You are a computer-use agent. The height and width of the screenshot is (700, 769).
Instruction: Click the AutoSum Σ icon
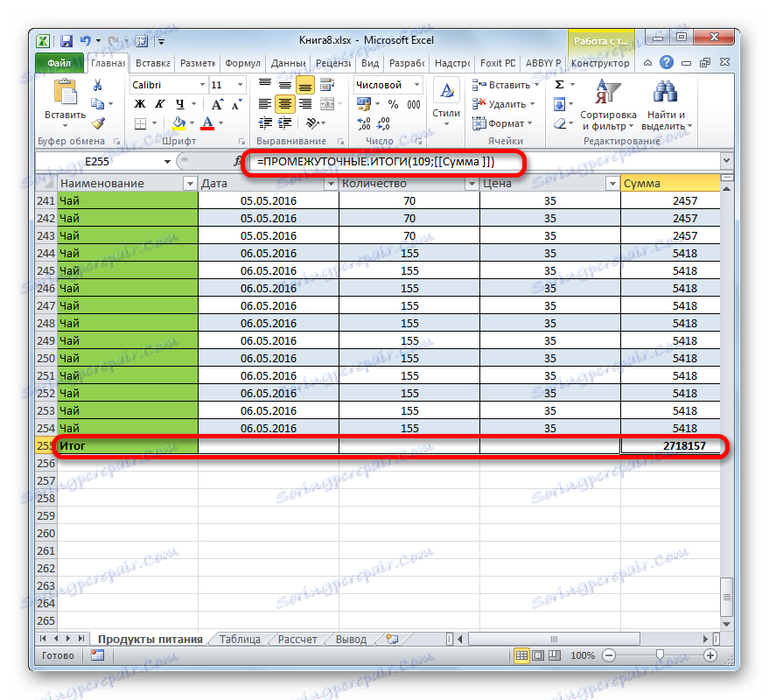(559, 84)
